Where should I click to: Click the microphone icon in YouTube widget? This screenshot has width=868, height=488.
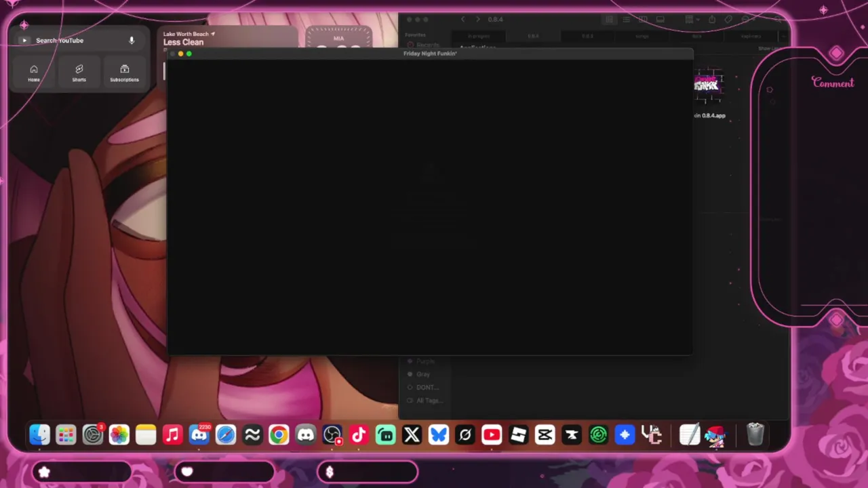click(x=132, y=41)
